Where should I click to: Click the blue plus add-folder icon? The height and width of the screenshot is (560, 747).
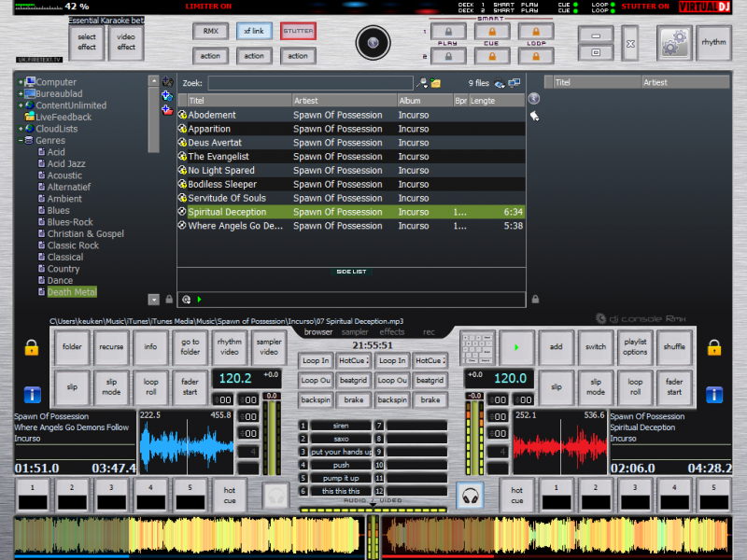(167, 96)
